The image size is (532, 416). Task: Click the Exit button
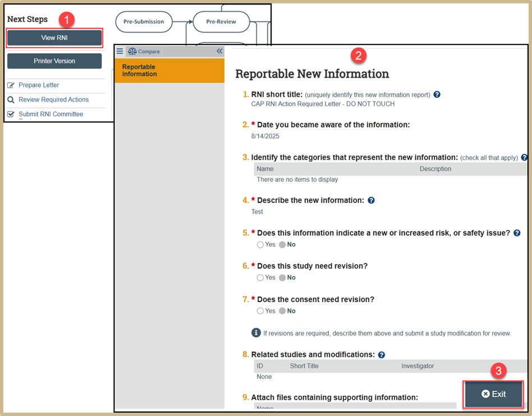click(x=493, y=394)
